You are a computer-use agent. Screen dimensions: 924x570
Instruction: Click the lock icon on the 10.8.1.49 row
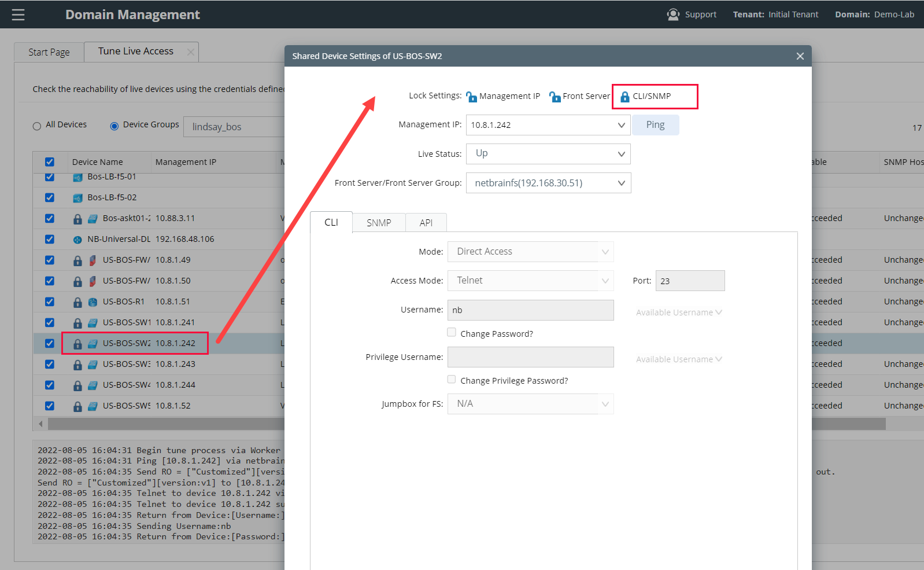(x=77, y=260)
